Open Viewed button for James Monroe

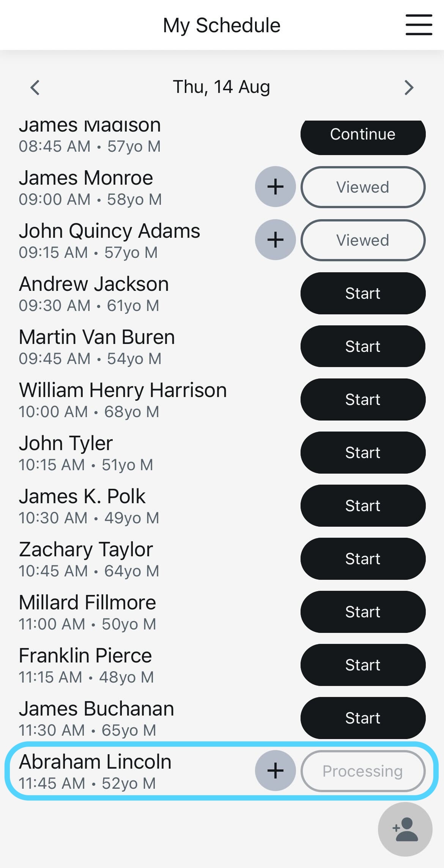[x=363, y=187]
